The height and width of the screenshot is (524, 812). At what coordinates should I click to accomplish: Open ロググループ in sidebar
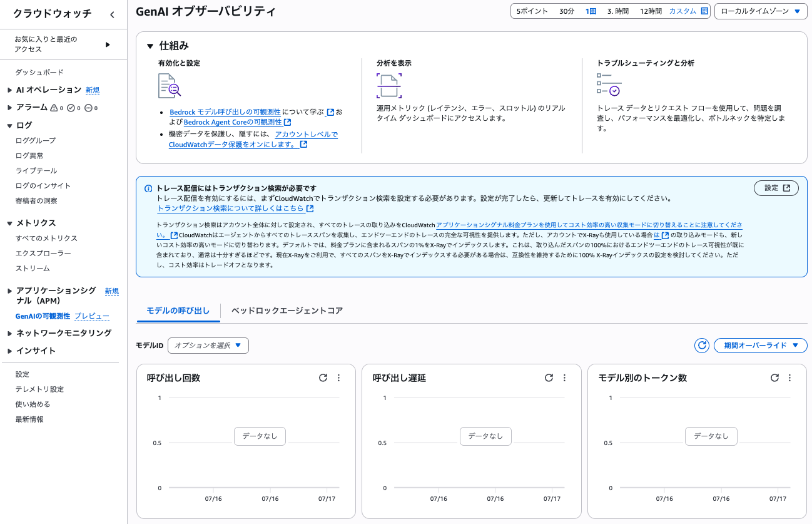(x=36, y=141)
